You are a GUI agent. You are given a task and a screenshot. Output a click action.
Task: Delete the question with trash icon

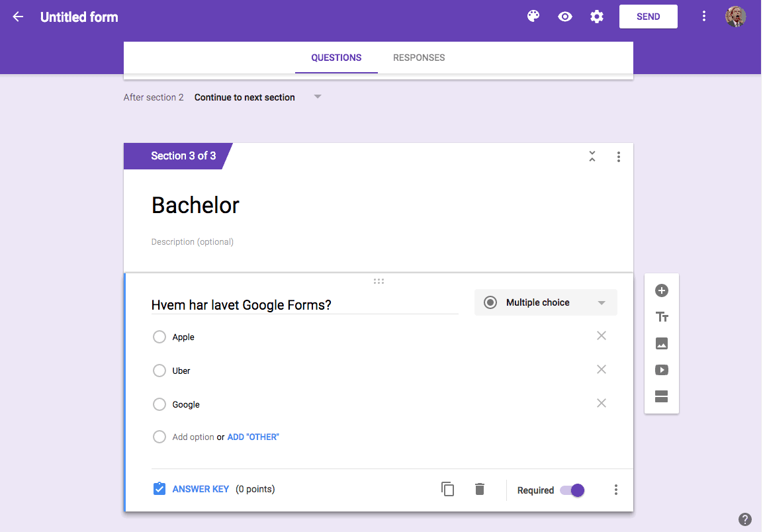(x=480, y=489)
